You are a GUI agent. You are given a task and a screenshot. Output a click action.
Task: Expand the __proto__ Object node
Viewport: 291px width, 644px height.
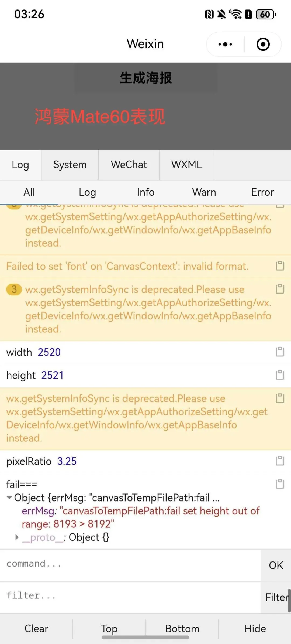(x=17, y=537)
